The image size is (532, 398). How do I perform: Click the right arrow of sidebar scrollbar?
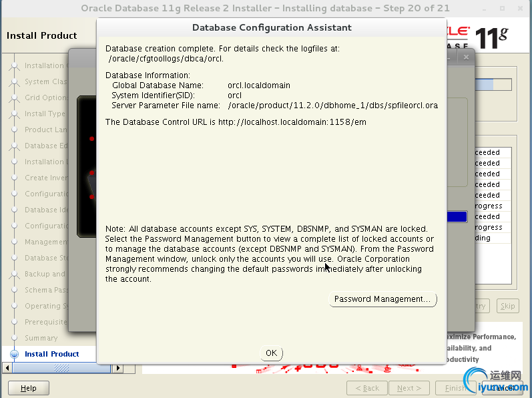pyautogui.click(x=117, y=368)
